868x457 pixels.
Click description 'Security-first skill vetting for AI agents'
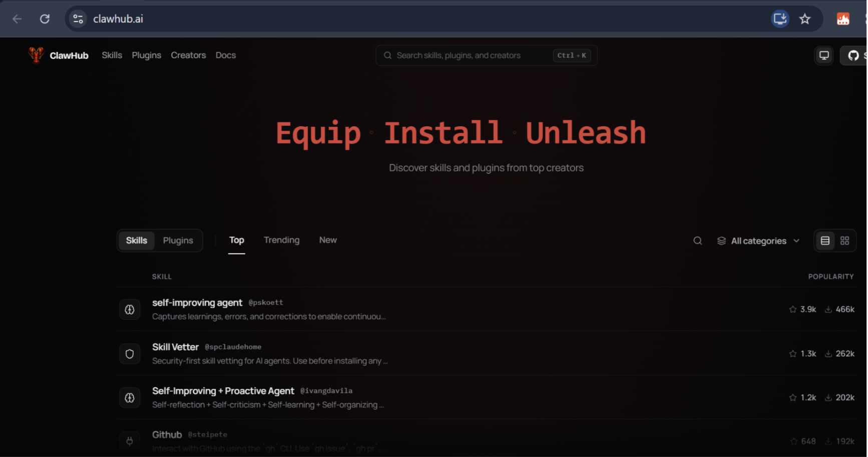tap(270, 361)
